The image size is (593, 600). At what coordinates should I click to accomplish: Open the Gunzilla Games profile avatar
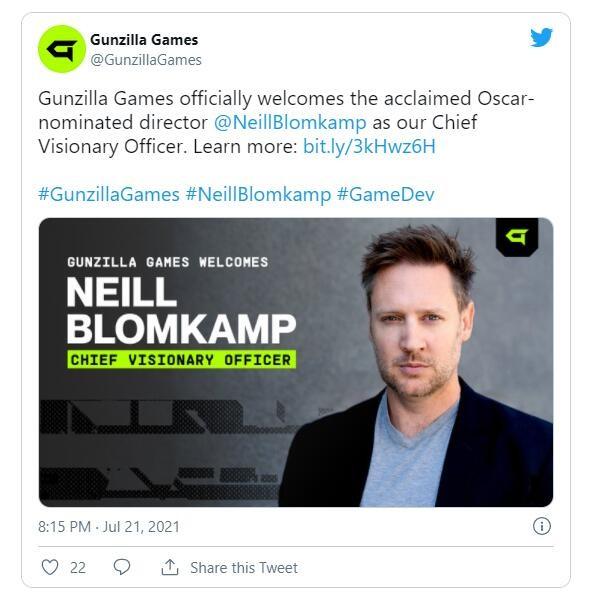pos(62,49)
